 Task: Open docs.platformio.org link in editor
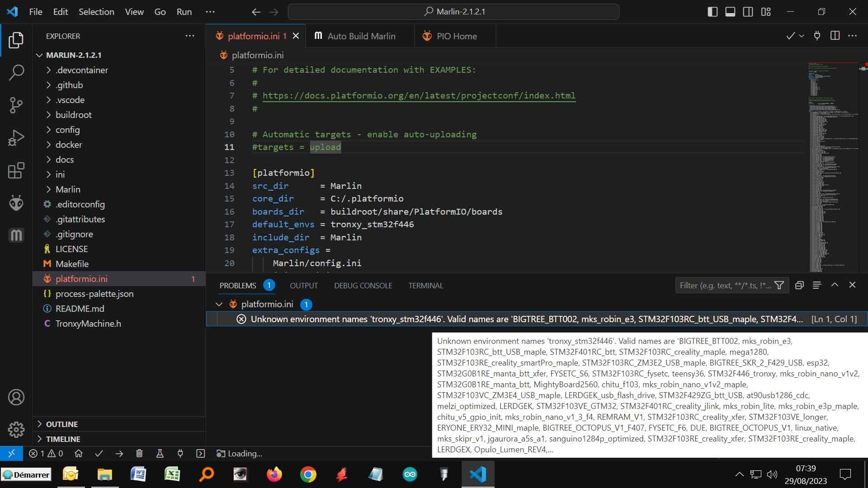click(419, 96)
